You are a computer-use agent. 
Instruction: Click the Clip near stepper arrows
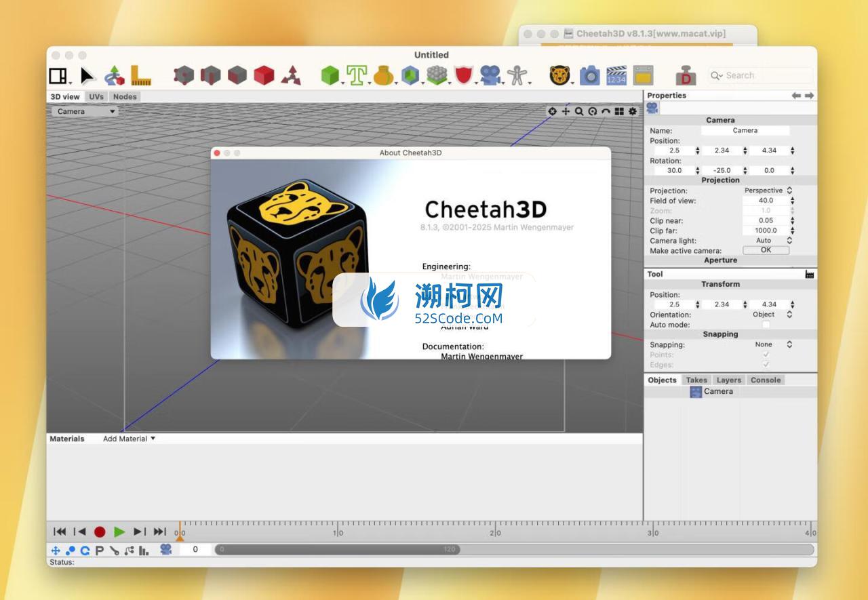[x=792, y=221]
